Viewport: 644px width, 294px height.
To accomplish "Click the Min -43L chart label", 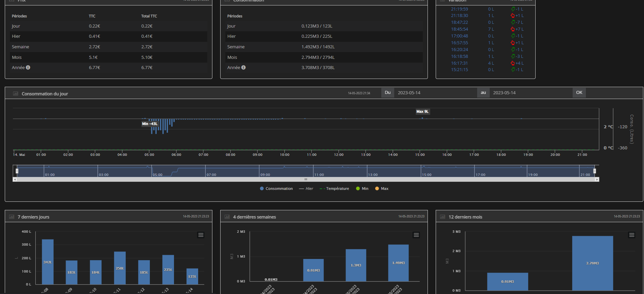I will [150, 124].
